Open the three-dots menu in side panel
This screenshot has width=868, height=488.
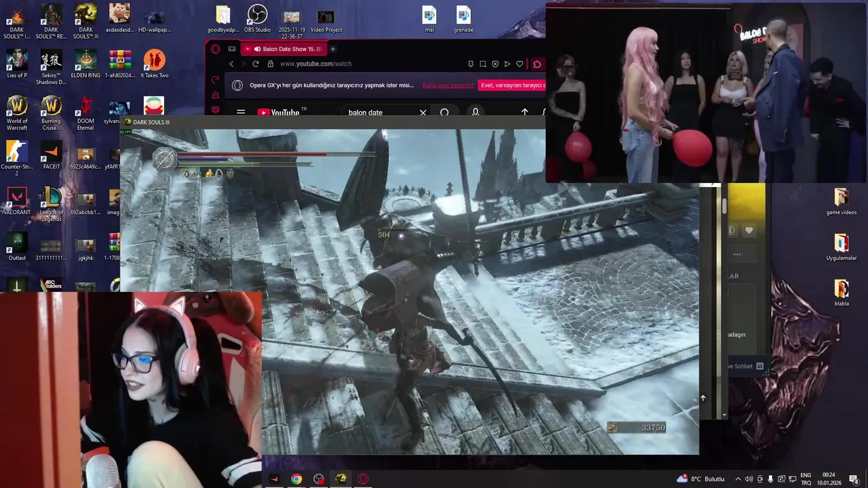coord(737,255)
